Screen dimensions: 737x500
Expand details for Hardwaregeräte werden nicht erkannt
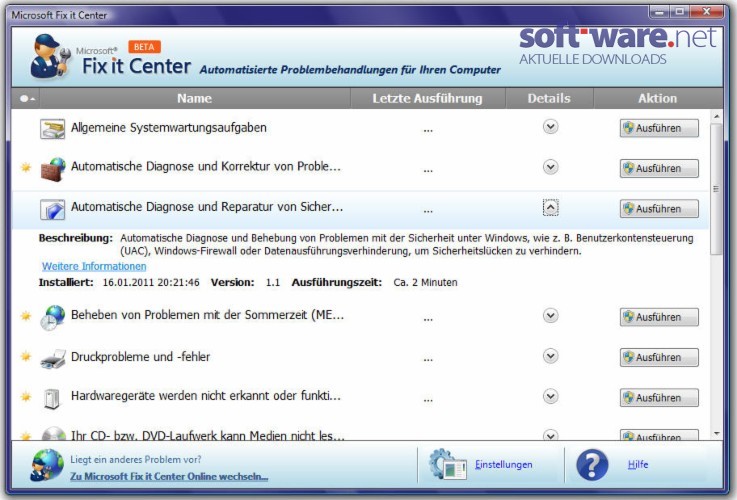click(550, 397)
